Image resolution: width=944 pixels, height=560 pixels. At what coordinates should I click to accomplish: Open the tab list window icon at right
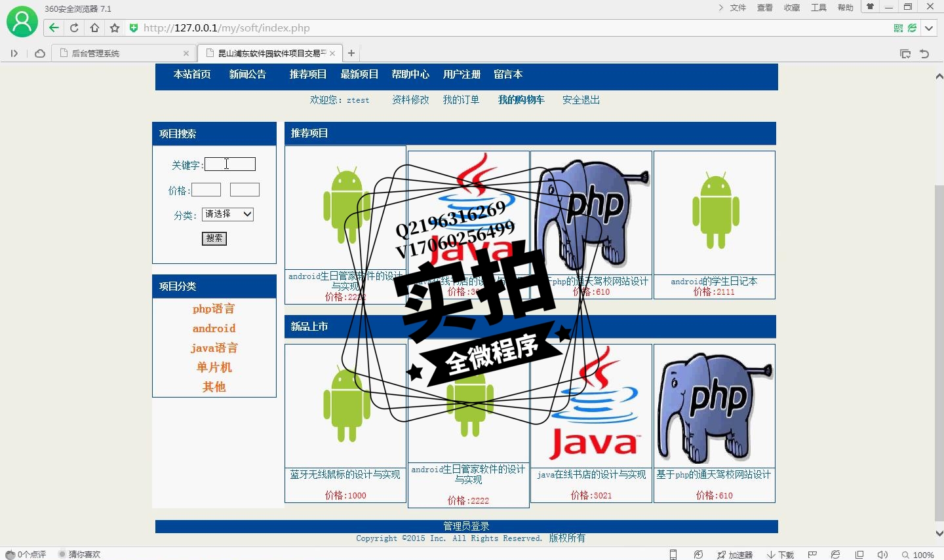(905, 54)
